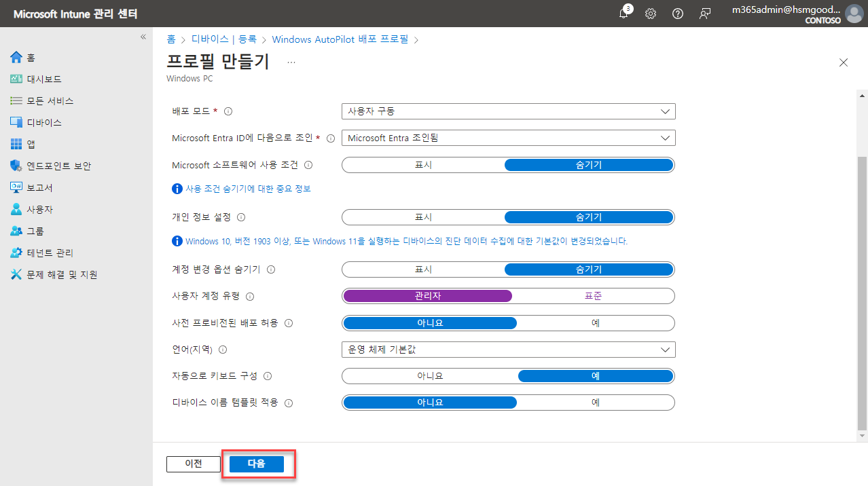868x486 pixels.
Task: Switch Microsoft 소프트웨어 사용 조건 to 표시
Action: [422, 164]
